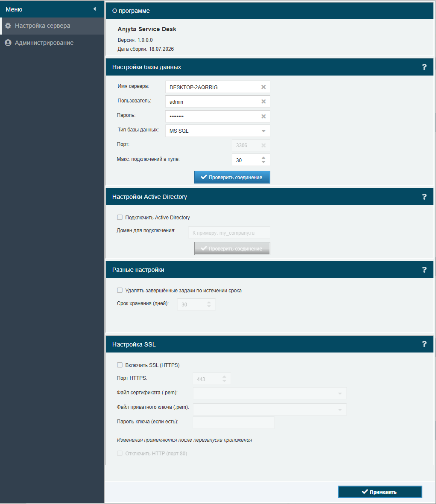Clear the Имя сервера field
This screenshot has width=436, height=504.
tap(263, 87)
